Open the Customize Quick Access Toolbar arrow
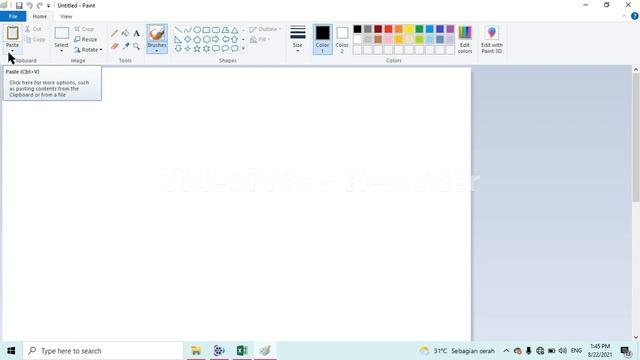Viewport: 640px width, 360px height. 49,6
